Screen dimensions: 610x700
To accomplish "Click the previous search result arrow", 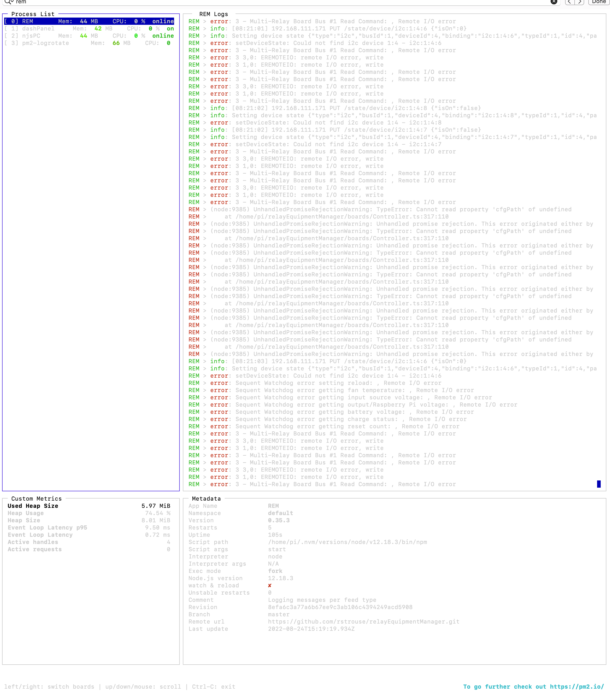I will coord(569,2).
